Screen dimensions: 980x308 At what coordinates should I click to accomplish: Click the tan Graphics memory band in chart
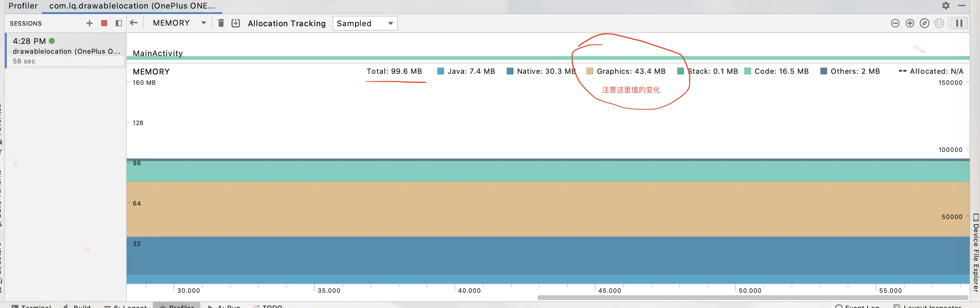tap(548, 210)
